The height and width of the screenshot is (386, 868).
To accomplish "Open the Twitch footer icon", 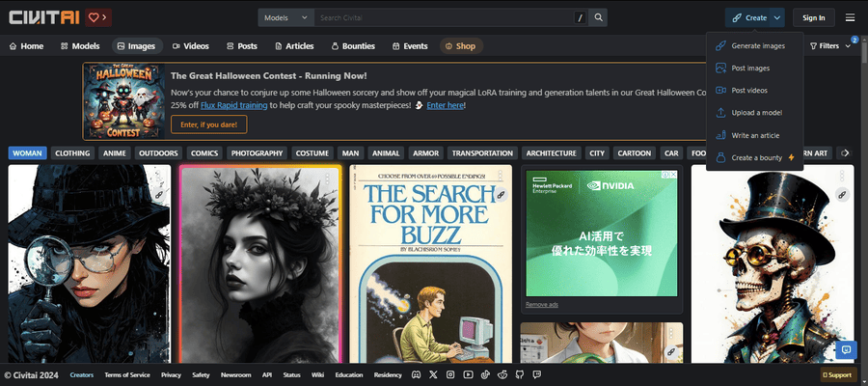I will [x=536, y=375].
